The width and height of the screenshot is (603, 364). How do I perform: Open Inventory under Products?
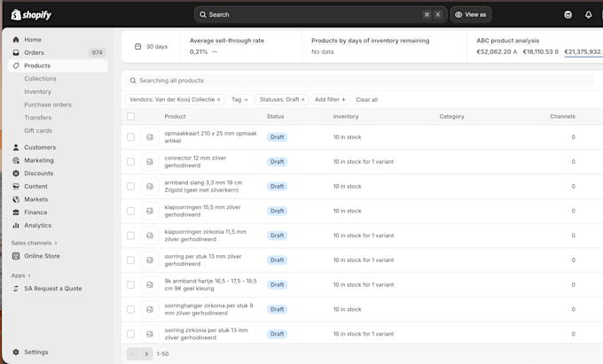[x=37, y=92]
